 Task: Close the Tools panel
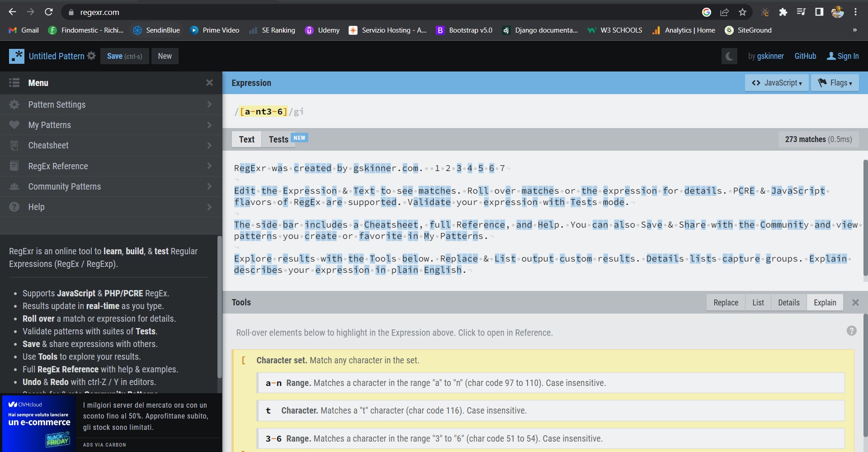855,302
